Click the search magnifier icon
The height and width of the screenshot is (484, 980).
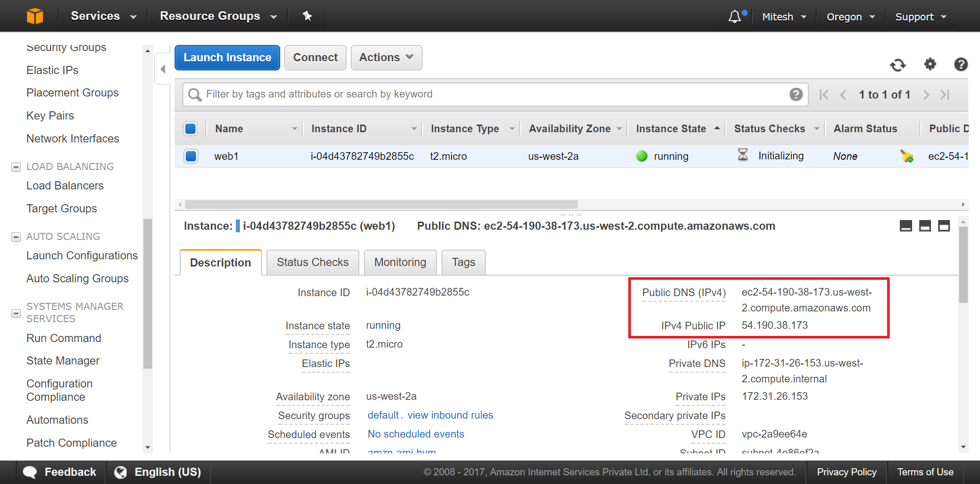click(194, 94)
